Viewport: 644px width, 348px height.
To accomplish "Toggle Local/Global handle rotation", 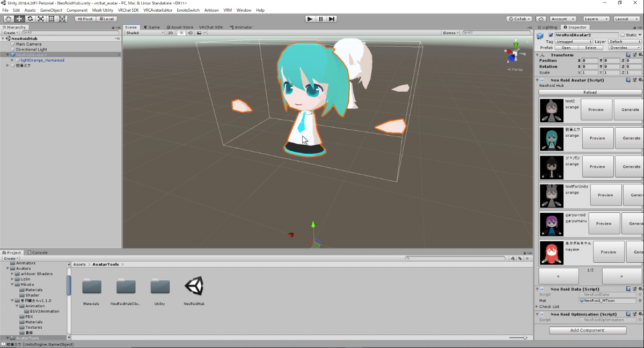I will 106,19.
